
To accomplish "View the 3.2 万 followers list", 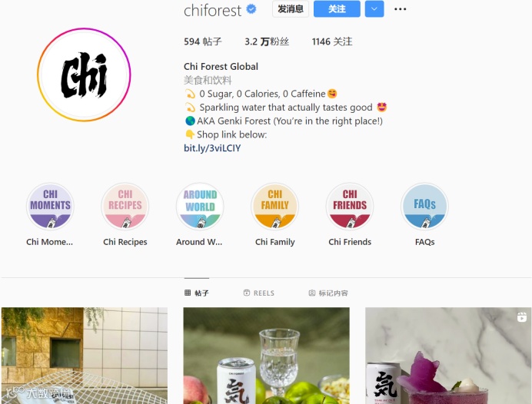I will point(267,41).
